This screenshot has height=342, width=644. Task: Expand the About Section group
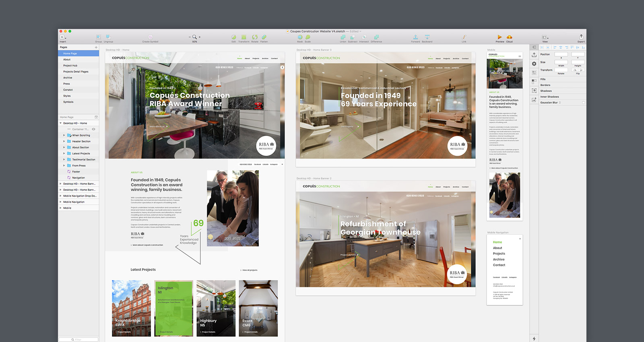coord(64,148)
